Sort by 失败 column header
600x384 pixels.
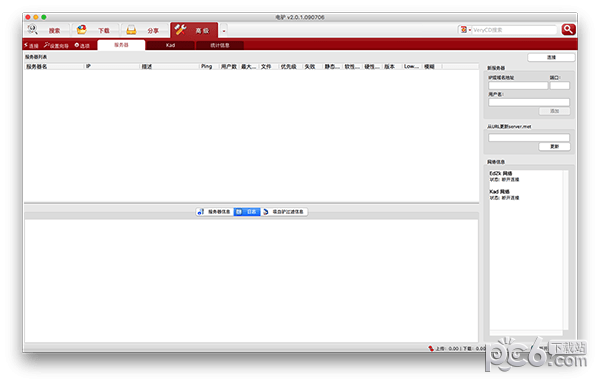tap(313, 67)
